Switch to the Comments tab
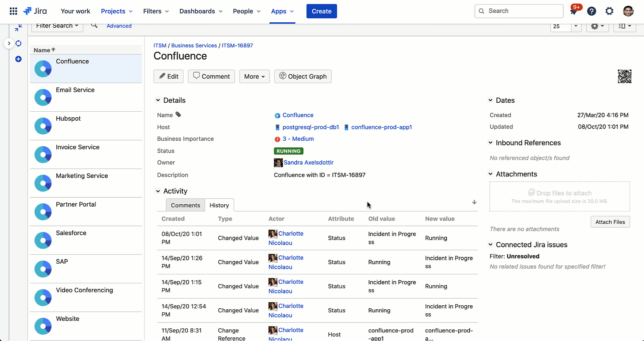Viewport: 644px width, 341px height. pyautogui.click(x=185, y=205)
